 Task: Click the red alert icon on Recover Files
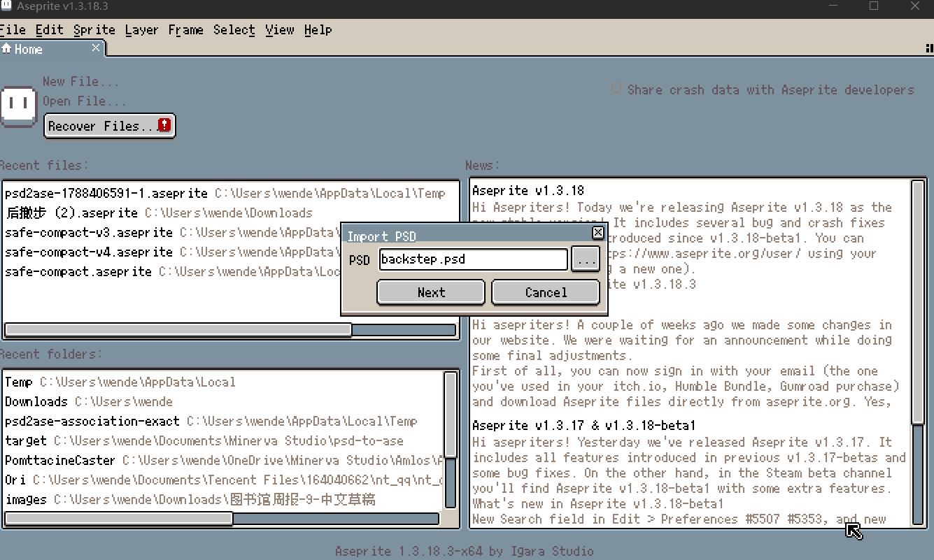(x=164, y=125)
